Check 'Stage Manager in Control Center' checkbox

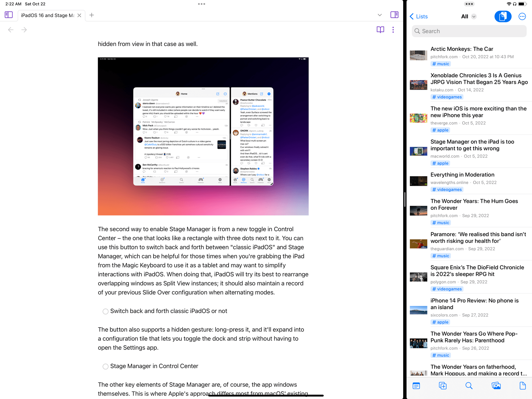(105, 367)
